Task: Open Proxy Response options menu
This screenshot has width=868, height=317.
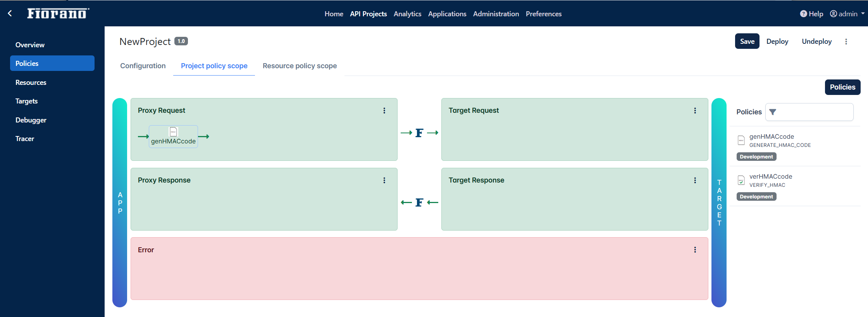Action: 384,180
